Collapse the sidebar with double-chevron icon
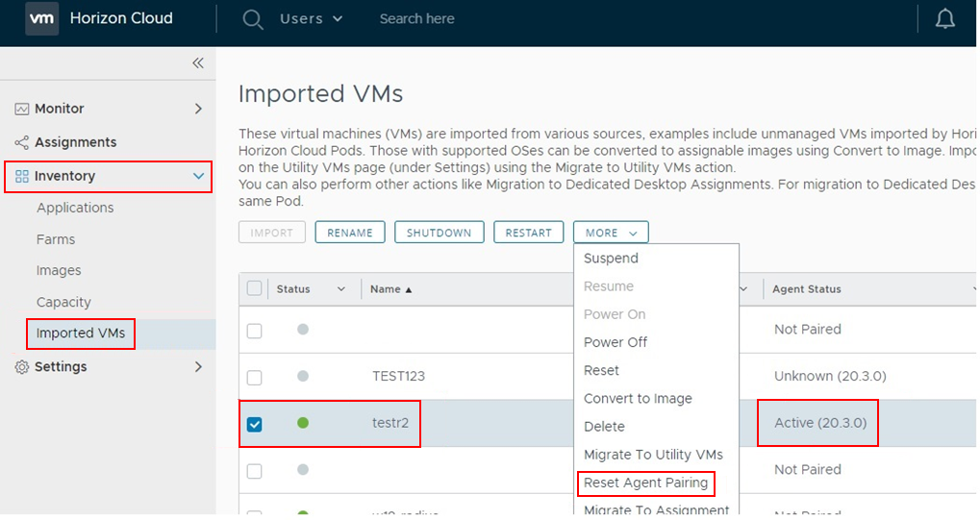Screen dimensions: 980x520 pyautogui.click(x=198, y=63)
